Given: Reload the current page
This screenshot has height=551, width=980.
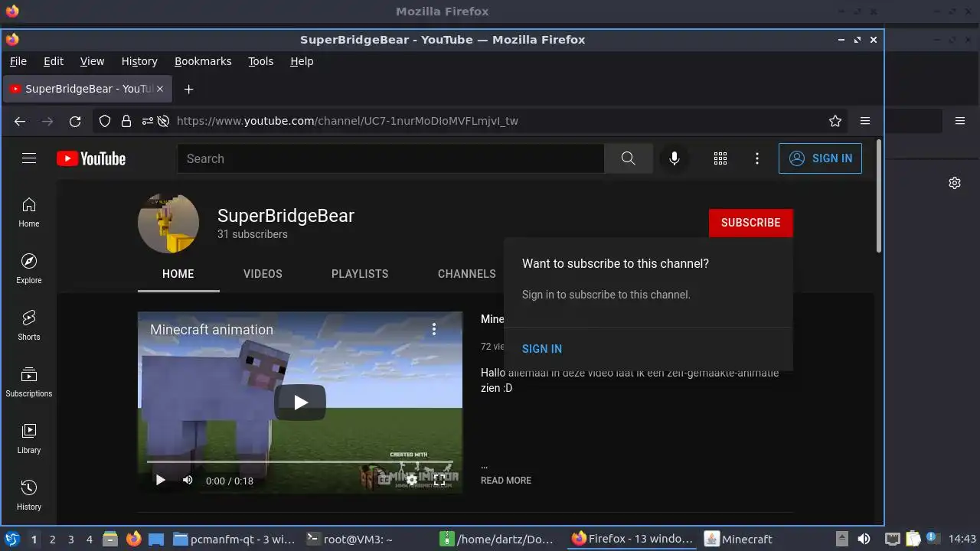Looking at the screenshot, I should 75,121.
